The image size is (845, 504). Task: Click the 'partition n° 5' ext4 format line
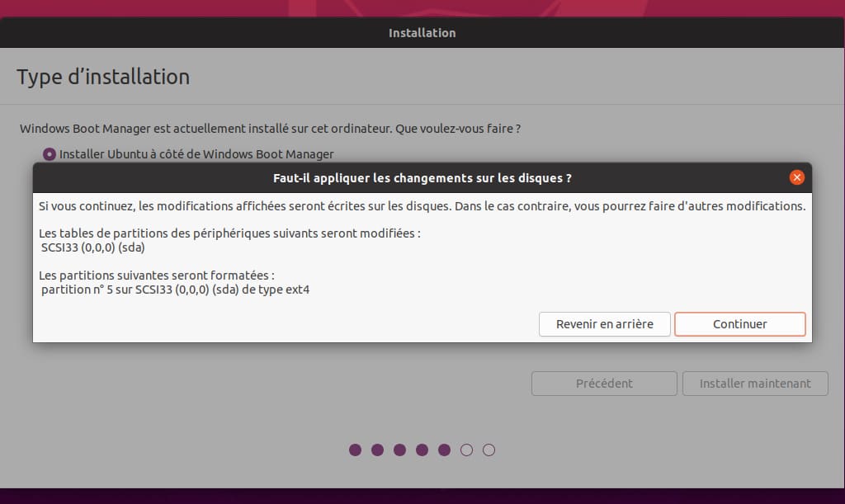175,290
